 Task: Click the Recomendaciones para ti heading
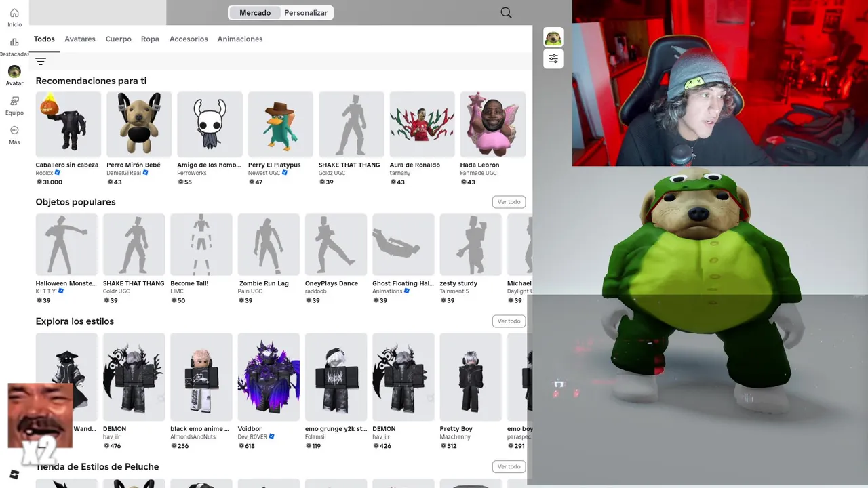[x=91, y=81]
